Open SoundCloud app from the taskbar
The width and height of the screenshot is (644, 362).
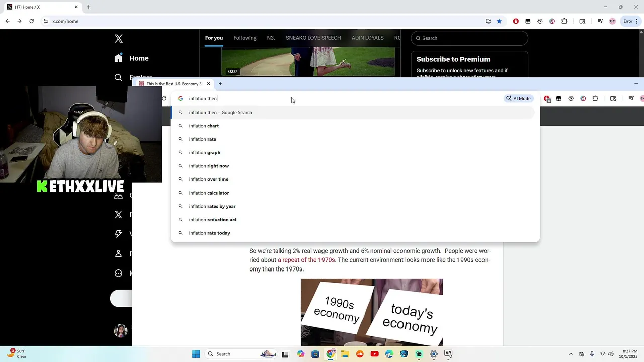360,354
